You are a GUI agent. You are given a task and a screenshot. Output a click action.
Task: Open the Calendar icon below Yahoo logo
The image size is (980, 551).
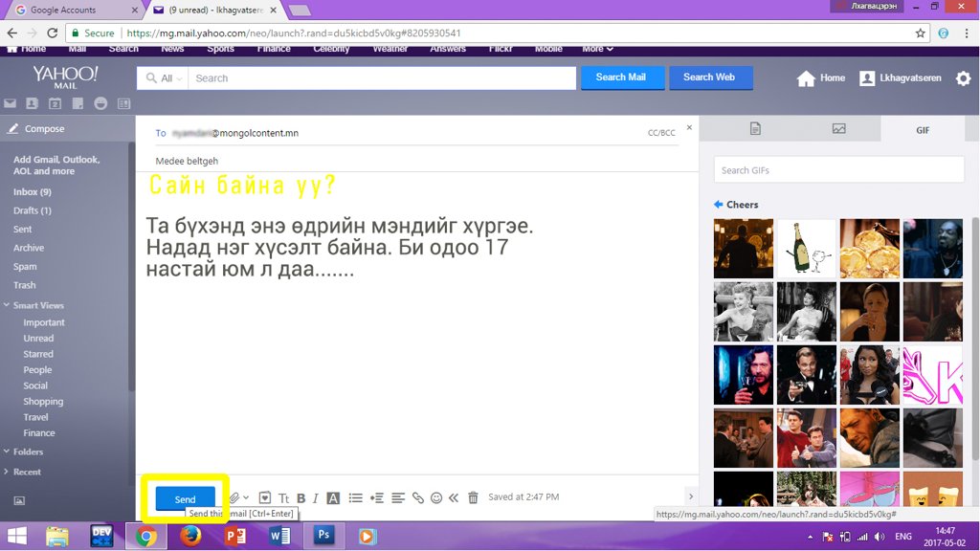click(x=55, y=103)
